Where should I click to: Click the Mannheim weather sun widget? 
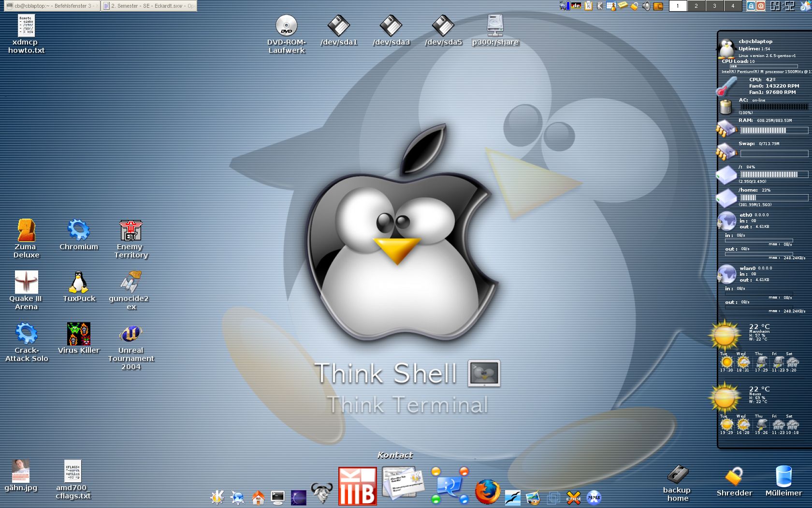(x=724, y=335)
